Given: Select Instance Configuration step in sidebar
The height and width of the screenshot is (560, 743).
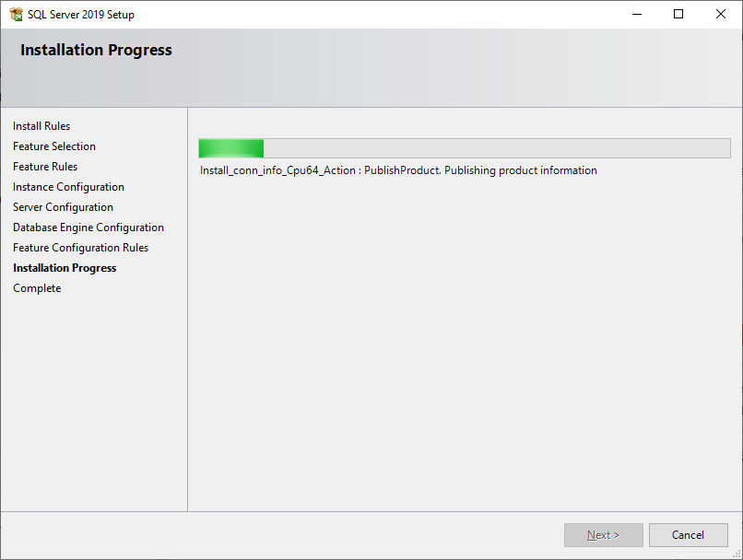Looking at the screenshot, I should (69, 187).
